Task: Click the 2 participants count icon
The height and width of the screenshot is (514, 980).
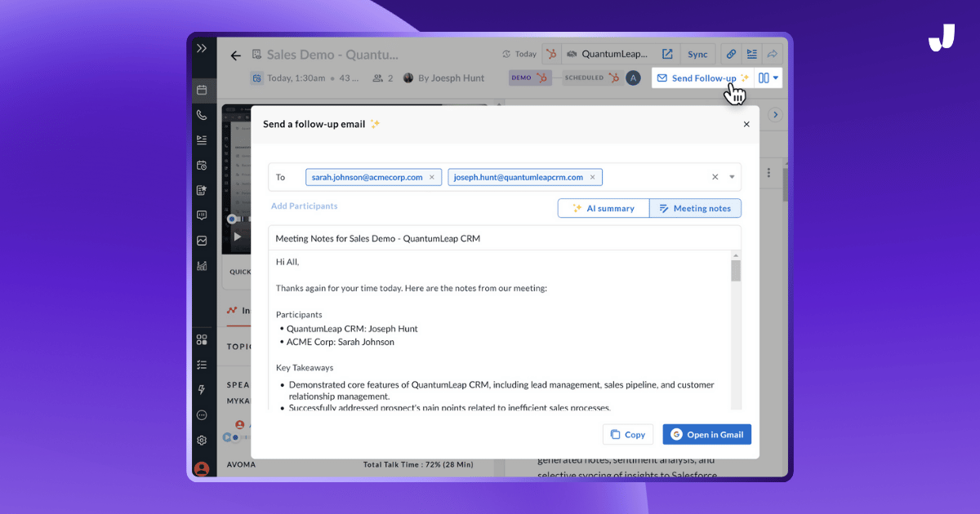Action: tap(378, 78)
